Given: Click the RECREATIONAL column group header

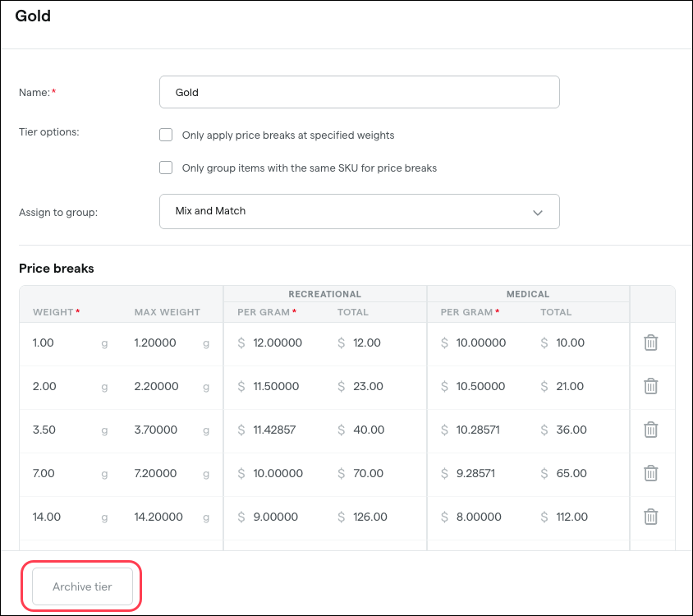Looking at the screenshot, I should pos(325,294).
